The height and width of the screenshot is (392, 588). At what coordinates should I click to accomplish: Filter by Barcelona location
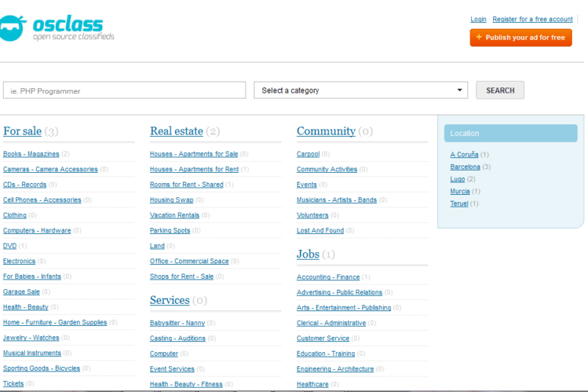[465, 167]
